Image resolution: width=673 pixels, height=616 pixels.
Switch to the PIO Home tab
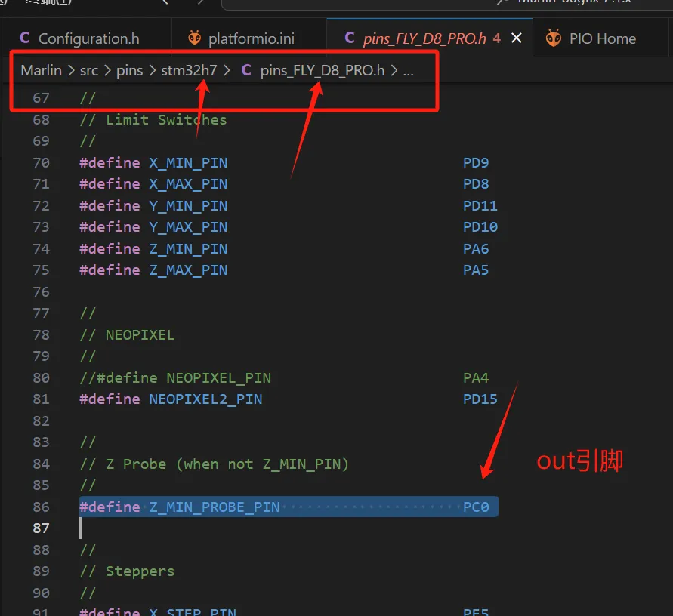[x=602, y=38]
